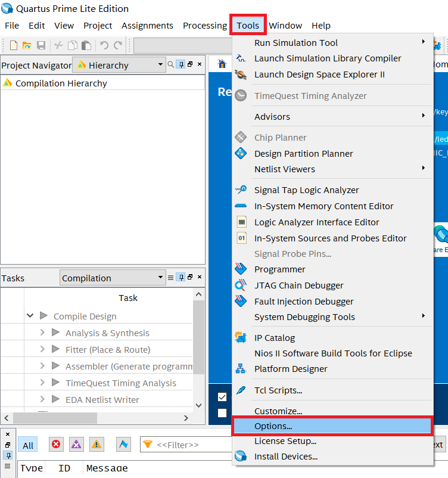Open IP Catalog
448x478 pixels.
coord(333,338)
